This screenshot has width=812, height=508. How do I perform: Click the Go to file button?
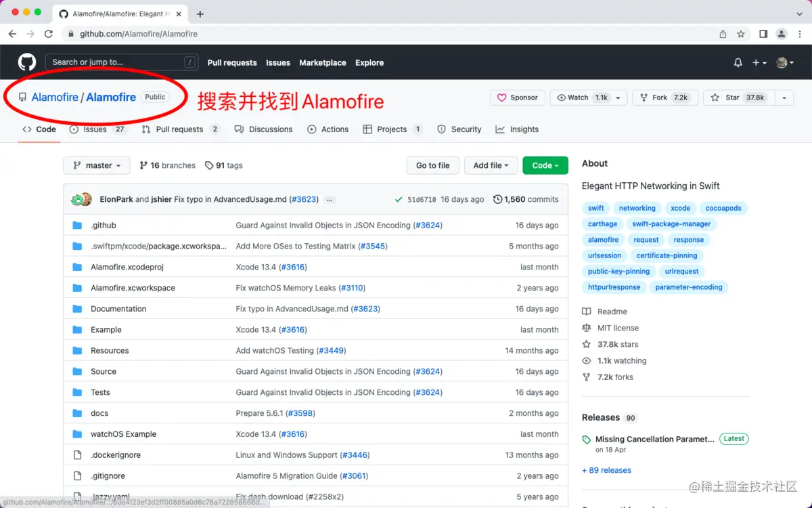(433, 165)
